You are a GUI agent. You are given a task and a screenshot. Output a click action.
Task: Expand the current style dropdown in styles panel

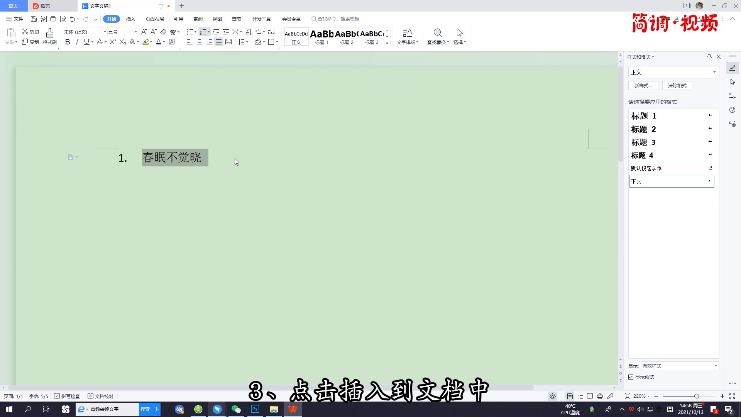pyautogui.click(x=713, y=72)
